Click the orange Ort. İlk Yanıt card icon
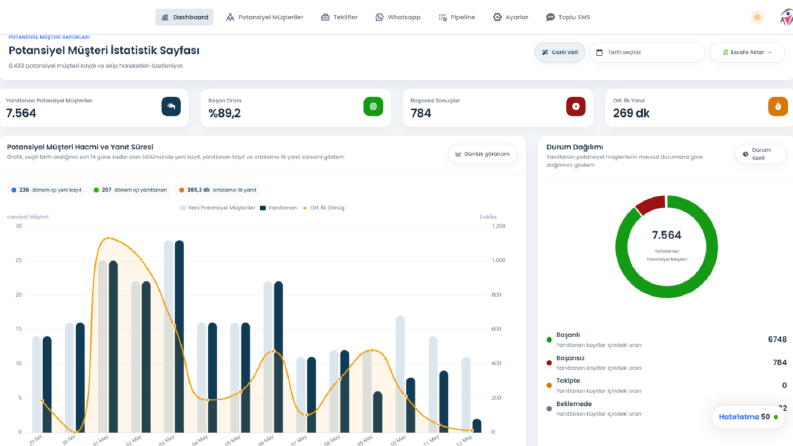This screenshot has width=793, height=446. point(778,107)
